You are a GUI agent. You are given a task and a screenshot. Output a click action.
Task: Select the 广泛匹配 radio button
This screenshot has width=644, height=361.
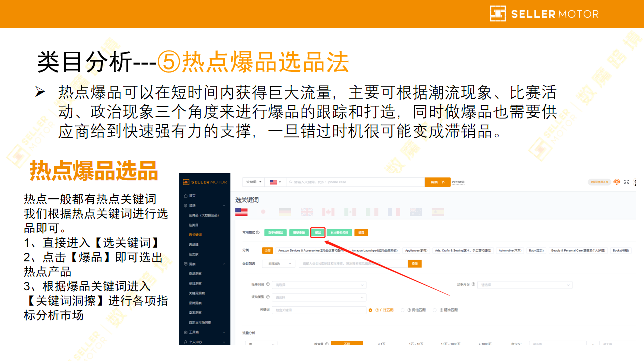click(370, 310)
